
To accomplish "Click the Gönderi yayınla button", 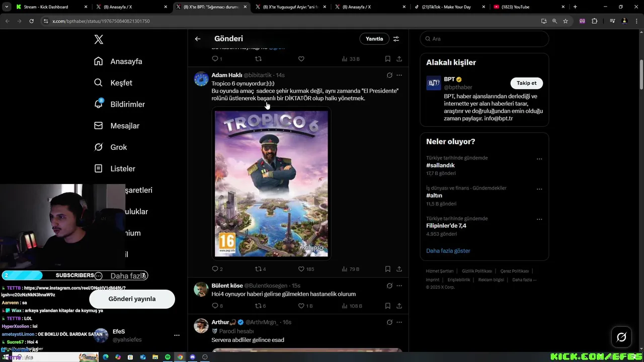I will 132,299.
